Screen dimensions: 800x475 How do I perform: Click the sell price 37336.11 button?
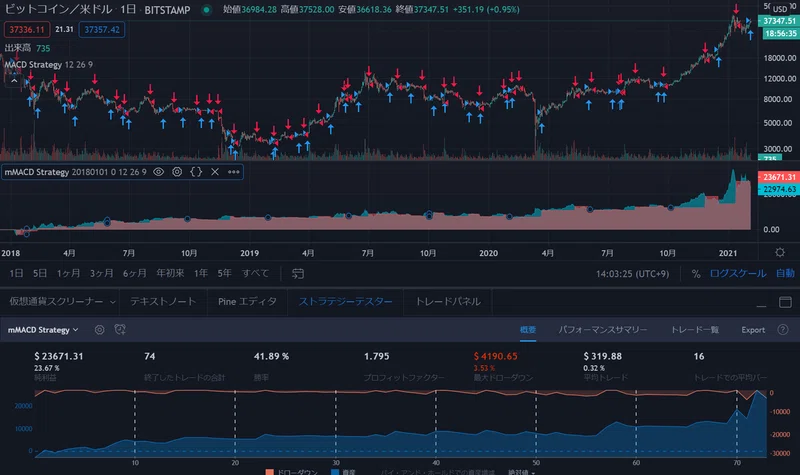(x=27, y=30)
